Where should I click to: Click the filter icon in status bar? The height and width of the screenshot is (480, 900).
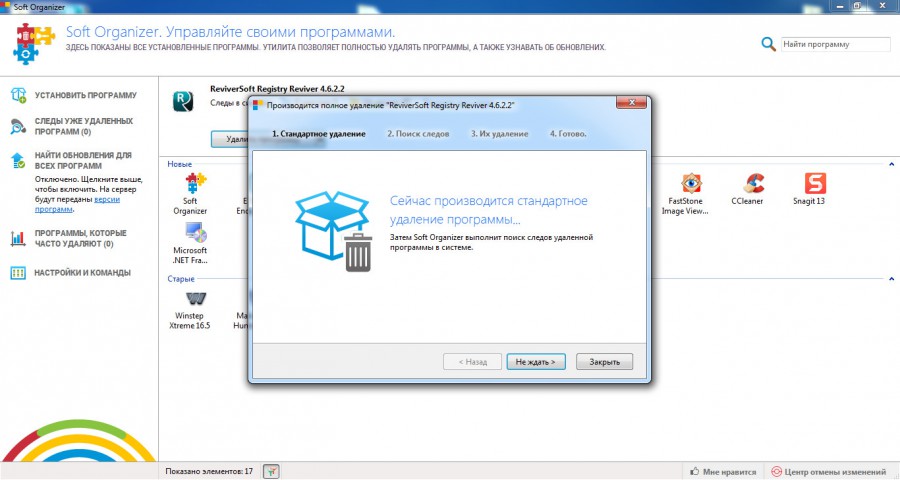(x=272, y=471)
